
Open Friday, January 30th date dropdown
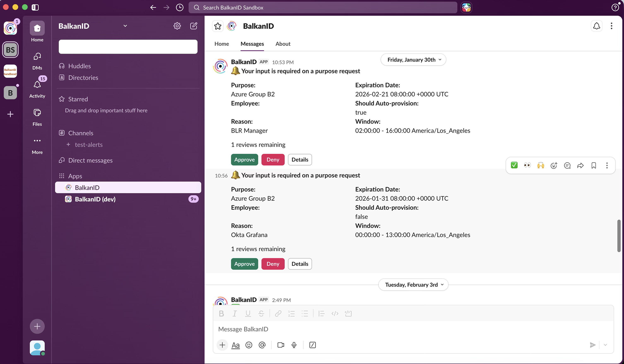413,60
